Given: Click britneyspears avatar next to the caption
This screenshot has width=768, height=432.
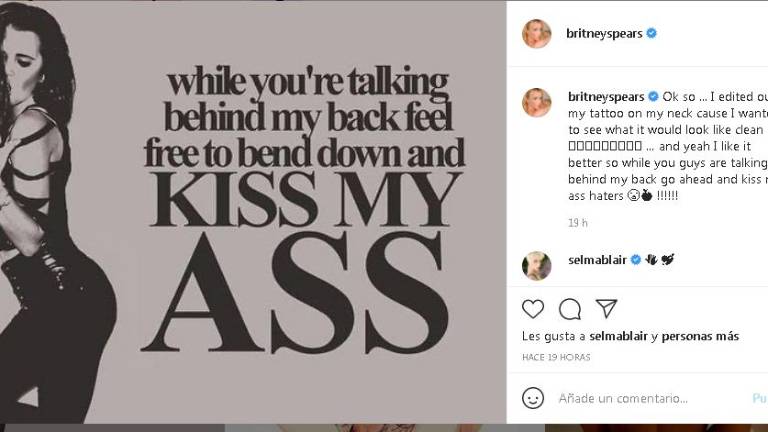Looking at the screenshot, I should 537,101.
